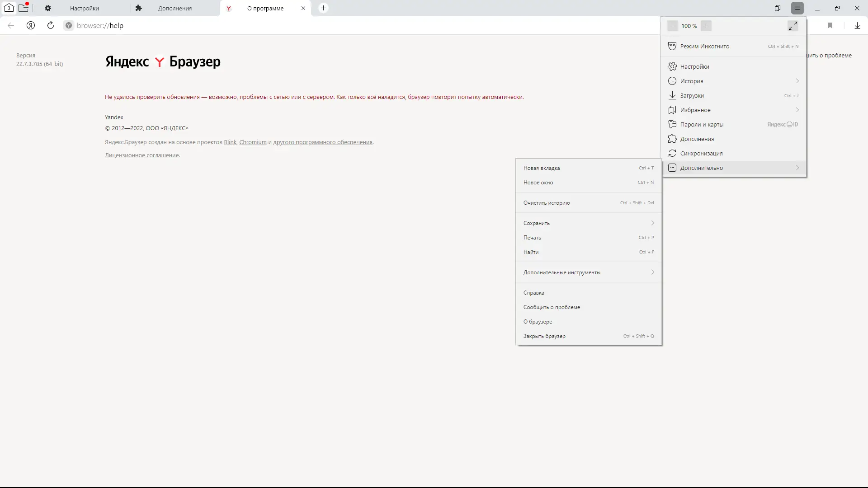868x488 pixels.
Task: Expand Дополнительные инструменты submenu
Action: point(652,272)
